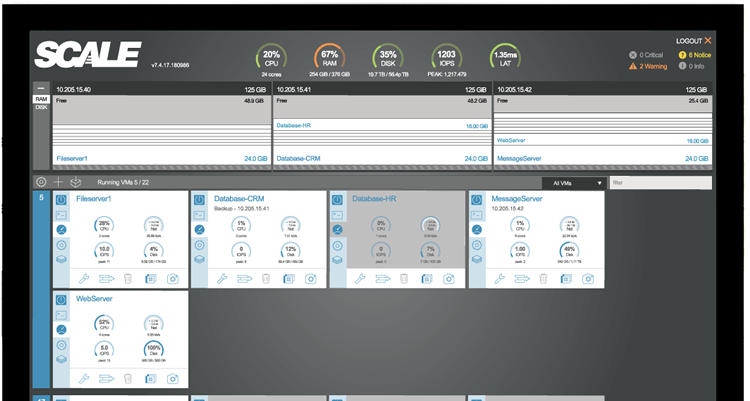Switch node view to RAM tab

41,99
